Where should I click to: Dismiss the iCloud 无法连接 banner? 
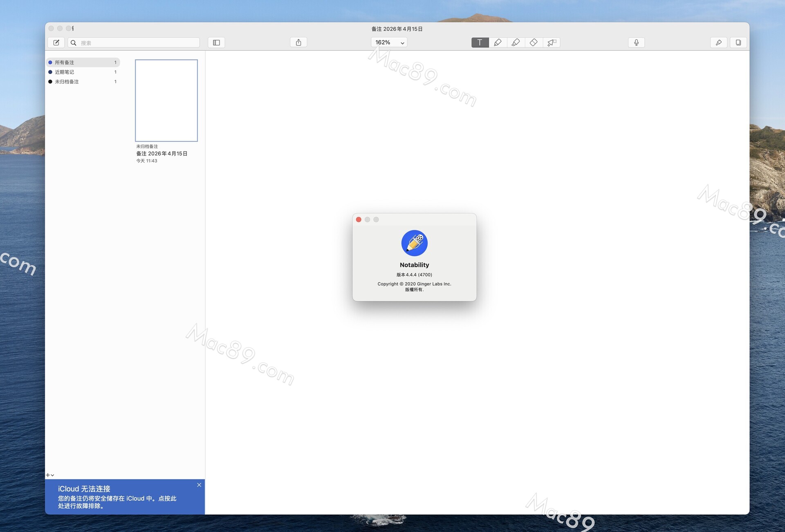coord(199,485)
